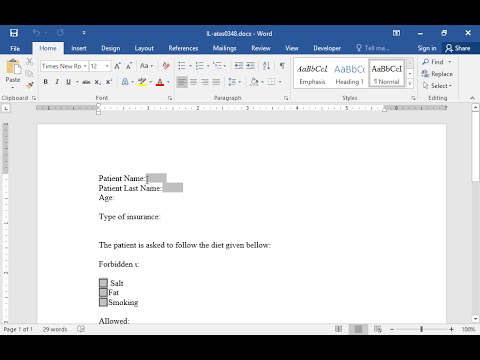
Task: Switch to the Insert tab
Action: 79,48
